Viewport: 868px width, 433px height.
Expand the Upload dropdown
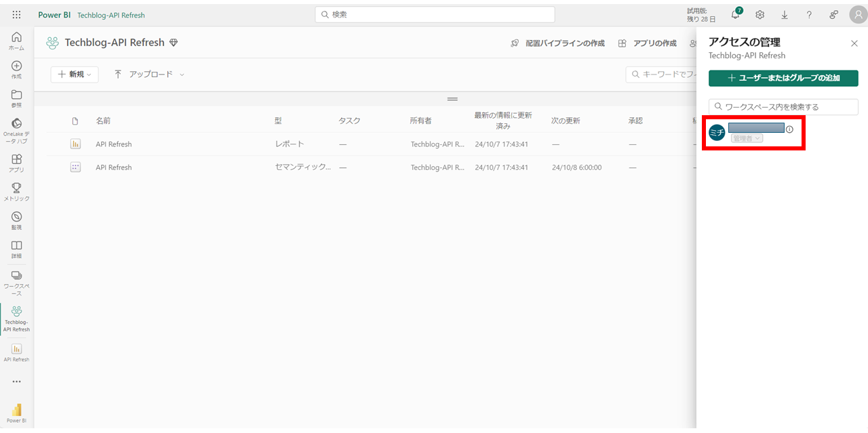pos(149,75)
